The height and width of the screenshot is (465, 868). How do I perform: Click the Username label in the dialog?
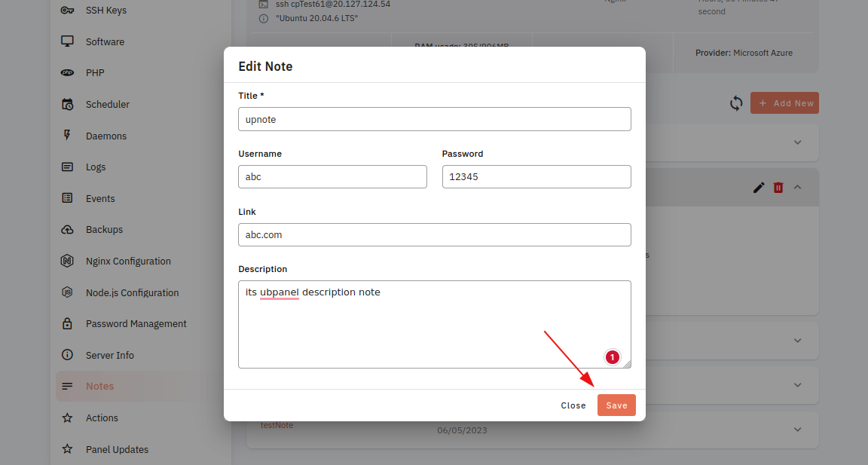260,153
